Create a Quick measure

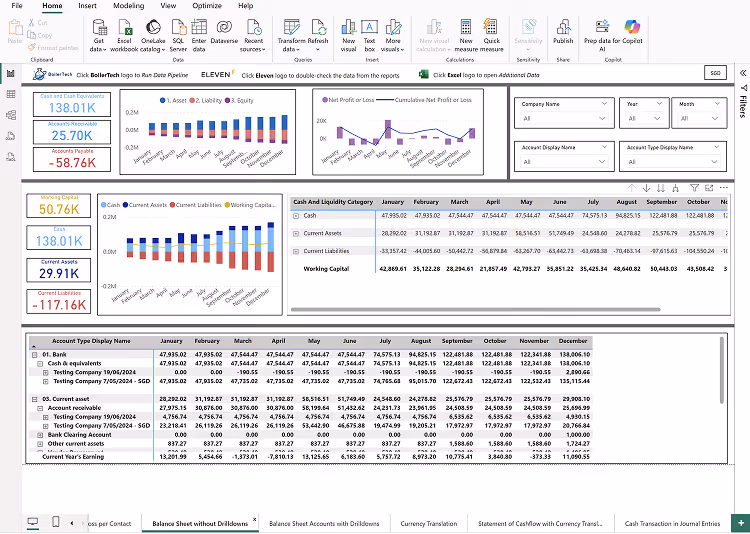pos(491,36)
